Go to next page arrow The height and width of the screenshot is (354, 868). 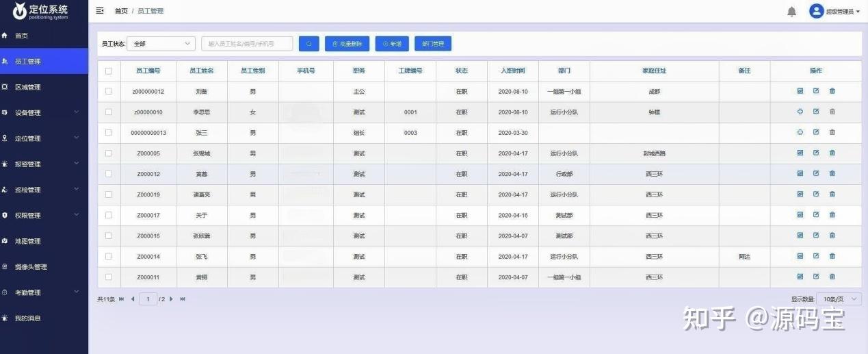click(x=171, y=299)
